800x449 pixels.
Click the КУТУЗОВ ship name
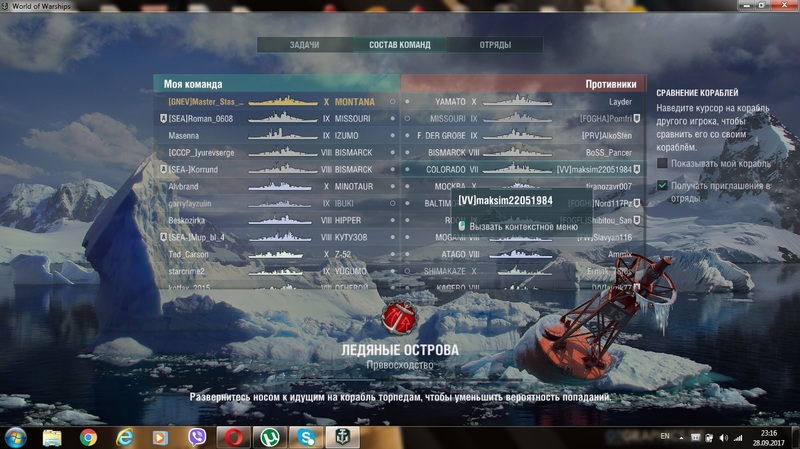[351, 237]
